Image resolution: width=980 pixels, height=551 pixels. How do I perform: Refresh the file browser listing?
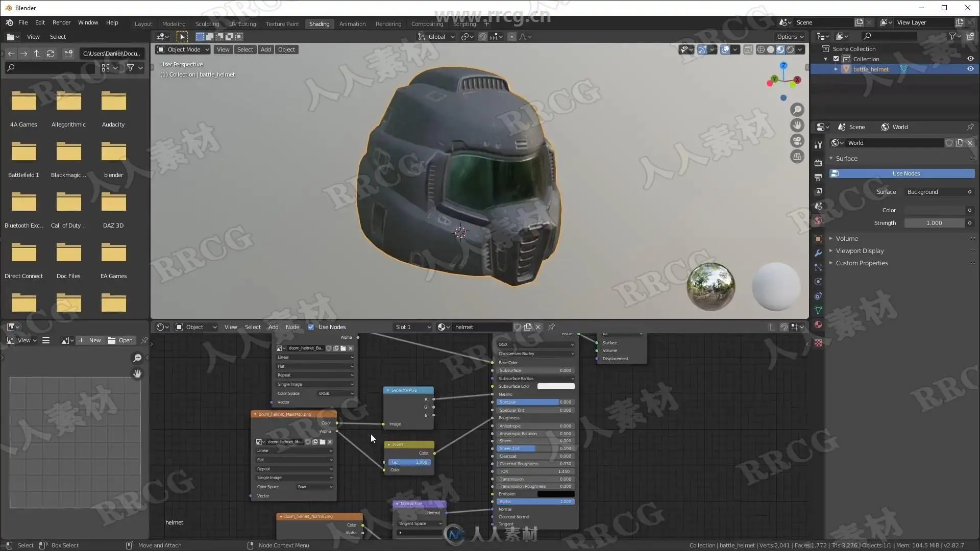pyautogui.click(x=51, y=54)
